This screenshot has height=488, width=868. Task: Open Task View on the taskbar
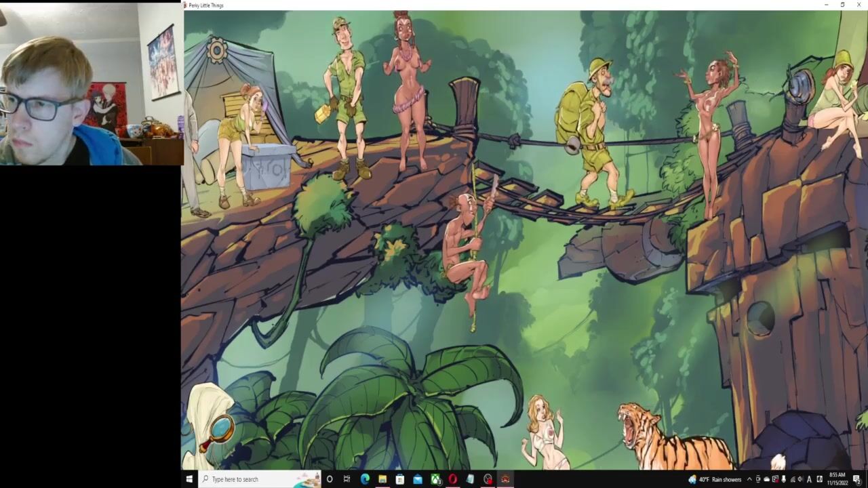tap(347, 479)
